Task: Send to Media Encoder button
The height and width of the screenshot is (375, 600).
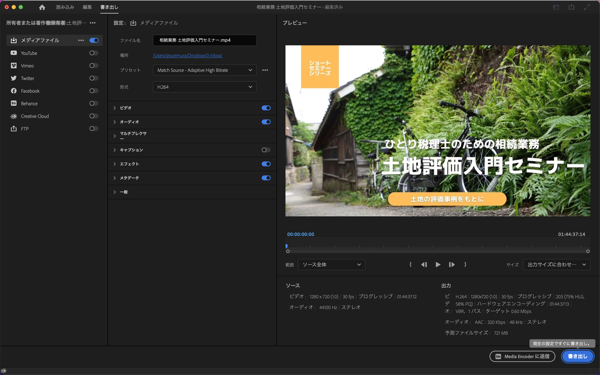Action: point(522,356)
